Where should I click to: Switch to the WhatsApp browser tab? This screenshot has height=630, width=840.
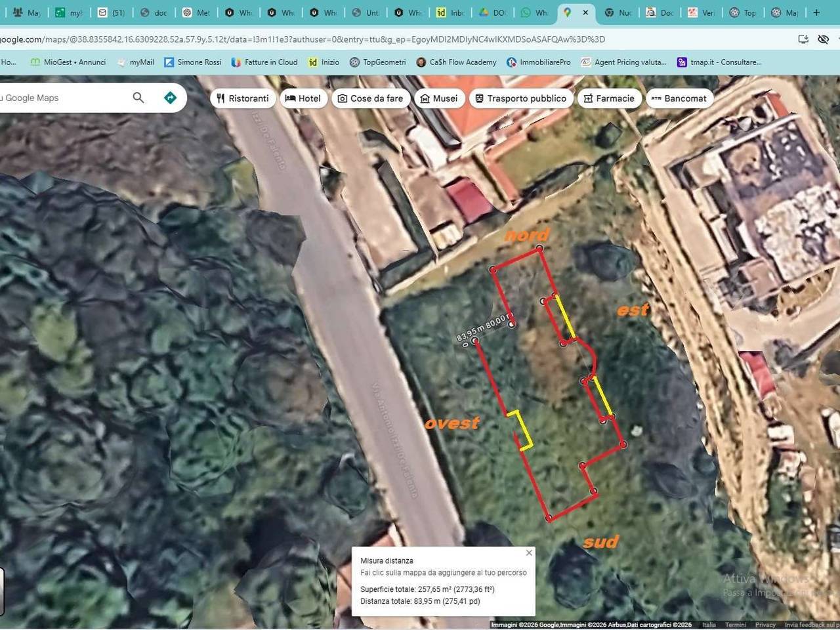tap(534, 12)
